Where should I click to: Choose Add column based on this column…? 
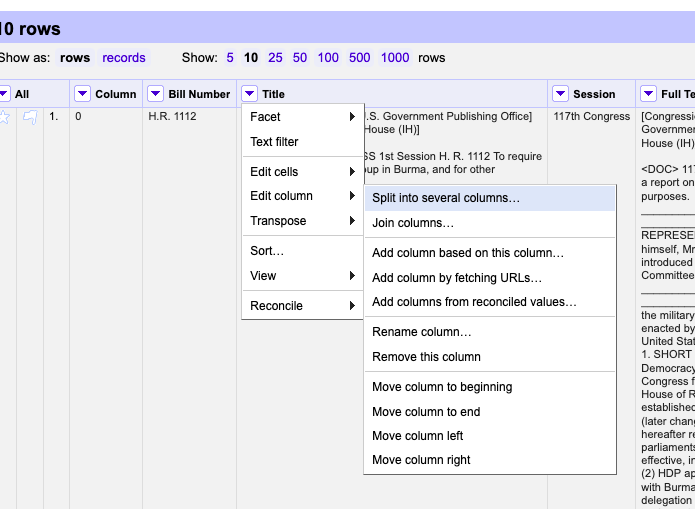coord(490,253)
